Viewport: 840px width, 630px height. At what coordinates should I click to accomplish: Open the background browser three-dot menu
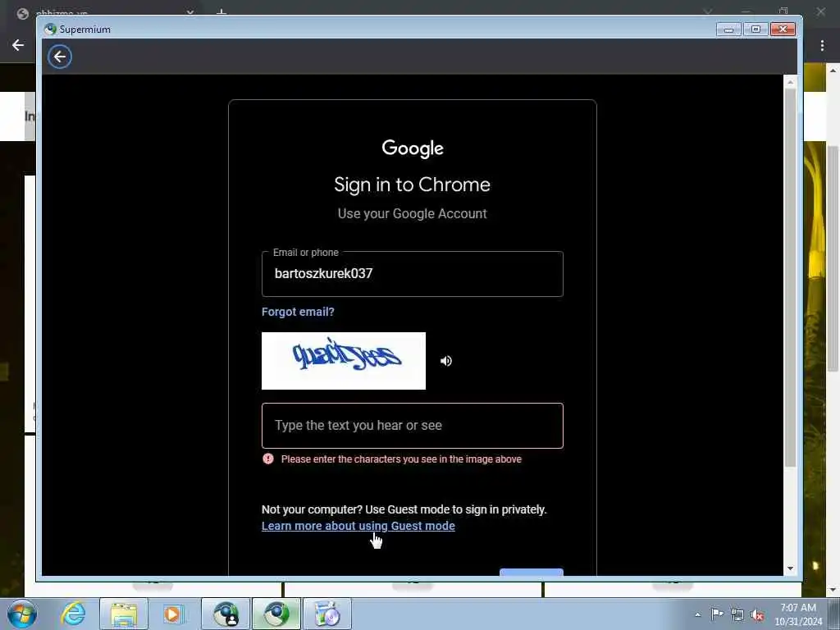pyautogui.click(x=822, y=46)
